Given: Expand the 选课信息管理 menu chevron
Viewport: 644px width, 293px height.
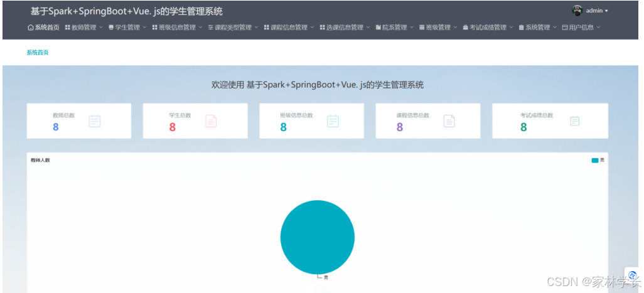Looking at the screenshot, I should 368,28.
